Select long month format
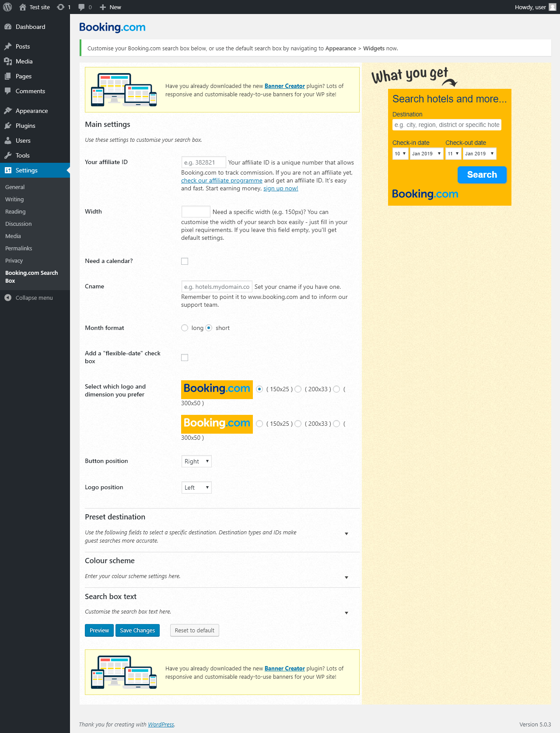The width and height of the screenshot is (560, 733). pyautogui.click(x=185, y=328)
